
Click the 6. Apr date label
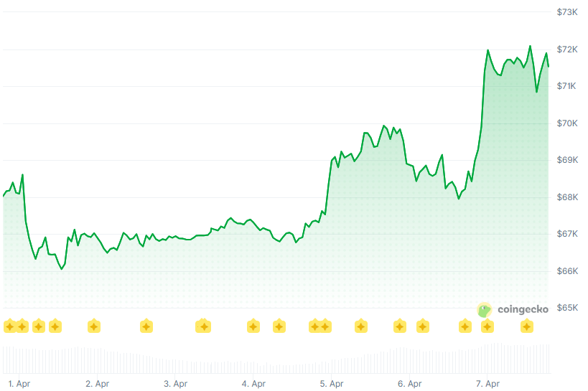[x=409, y=384]
